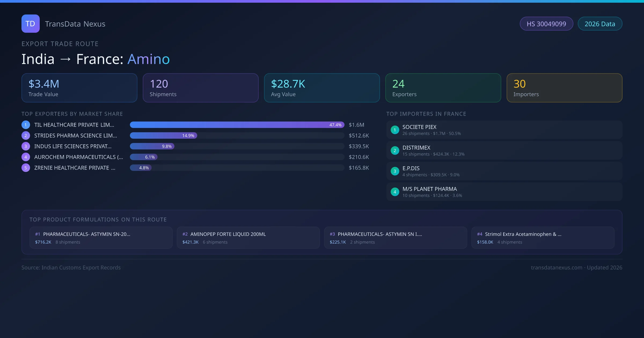Click transdatanexus.com footer link
The image size is (644, 338).
coord(557,267)
